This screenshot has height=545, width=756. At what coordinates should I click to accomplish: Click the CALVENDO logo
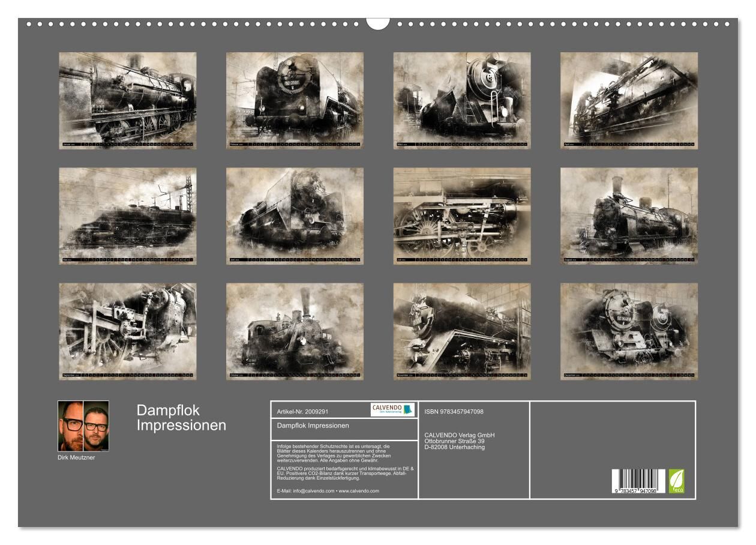point(392,409)
